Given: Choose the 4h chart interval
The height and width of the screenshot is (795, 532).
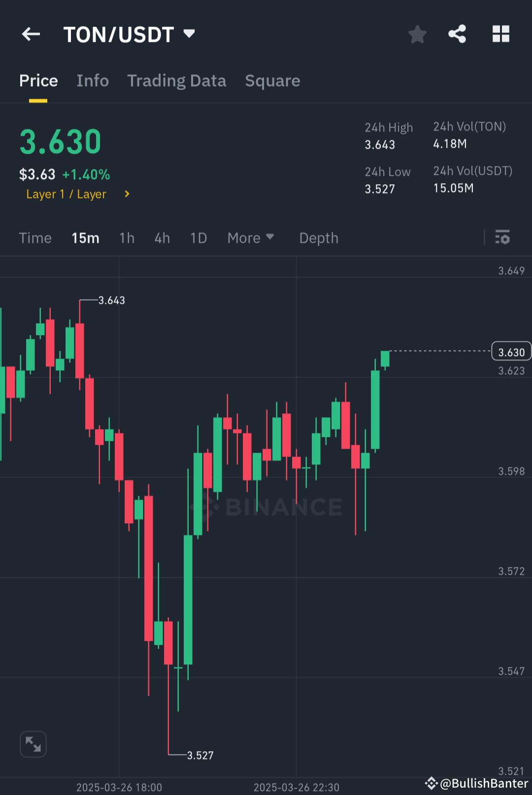Looking at the screenshot, I should (162, 238).
